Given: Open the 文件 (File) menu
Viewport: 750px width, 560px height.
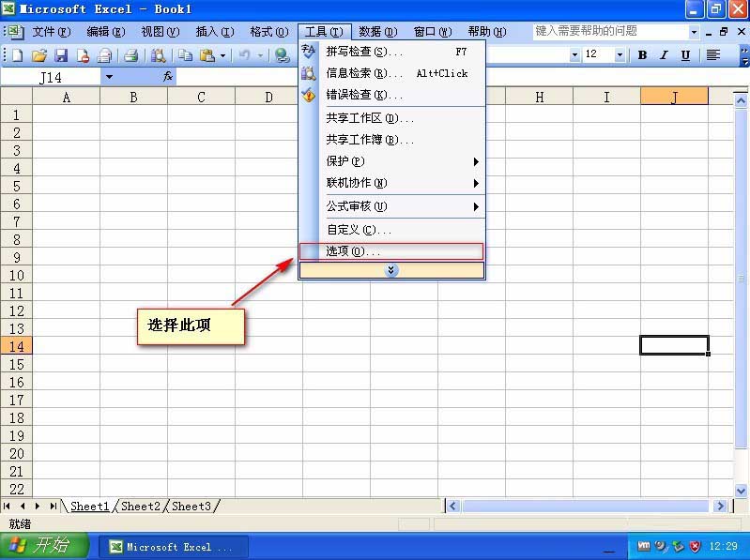Looking at the screenshot, I should tap(52, 32).
